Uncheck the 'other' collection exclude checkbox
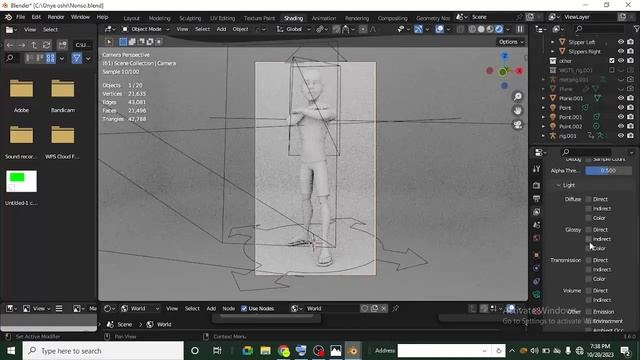Image resolution: width=640 pixels, height=360 pixels. (611, 61)
